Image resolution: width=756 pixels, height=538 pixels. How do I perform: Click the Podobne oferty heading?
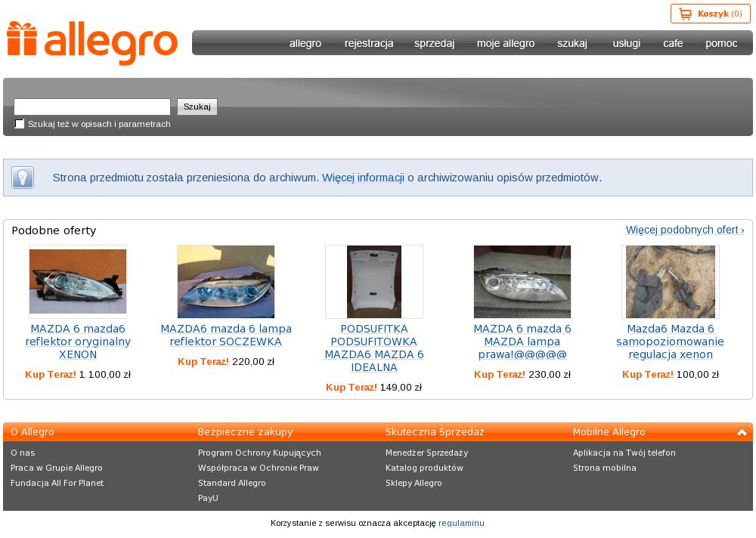54,230
